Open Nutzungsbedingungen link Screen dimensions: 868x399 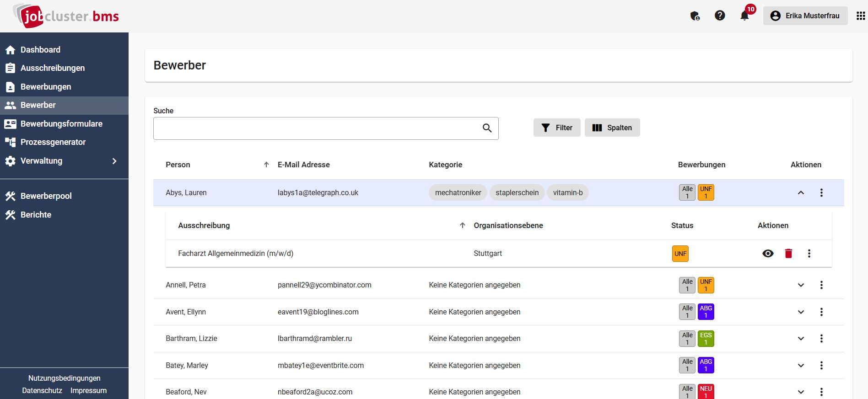65,378
